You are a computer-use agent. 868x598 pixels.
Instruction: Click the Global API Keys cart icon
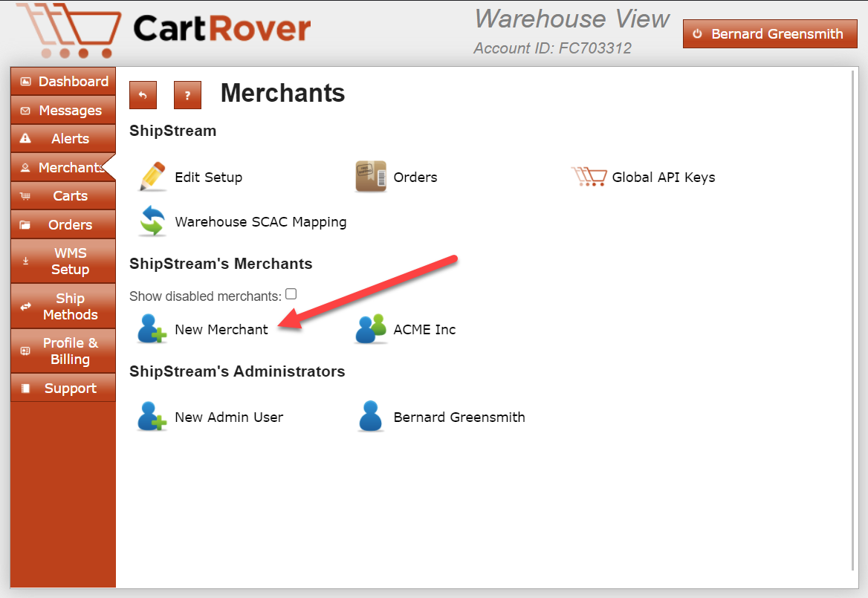pyautogui.click(x=589, y=177)
